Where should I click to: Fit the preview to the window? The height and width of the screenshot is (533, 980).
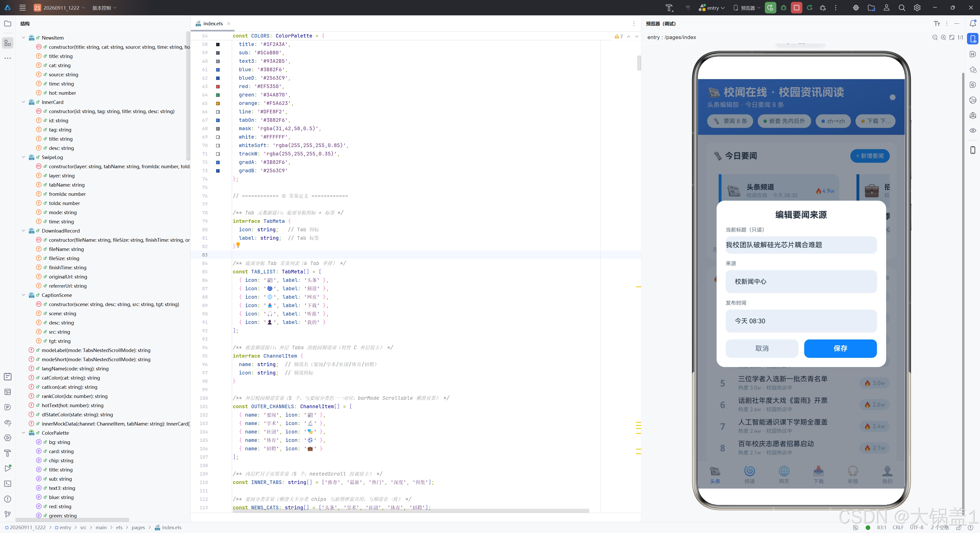tap(951, 37)
